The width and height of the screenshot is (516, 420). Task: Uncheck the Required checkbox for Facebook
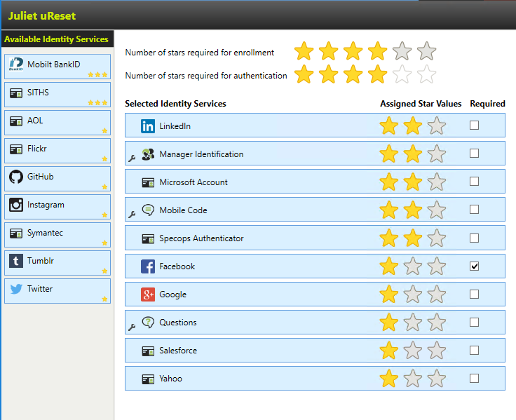475,266
